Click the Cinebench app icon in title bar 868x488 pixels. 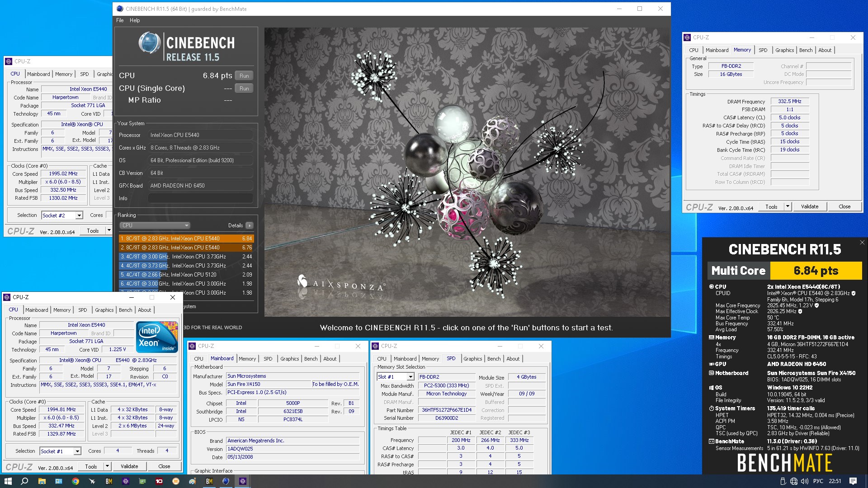click(x=120, y=9)
